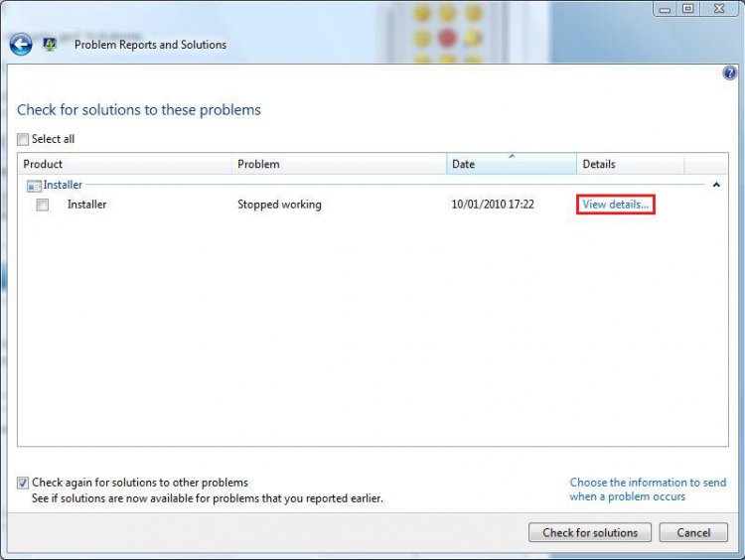
Task: Open the View details link
Action: point(616,205)
